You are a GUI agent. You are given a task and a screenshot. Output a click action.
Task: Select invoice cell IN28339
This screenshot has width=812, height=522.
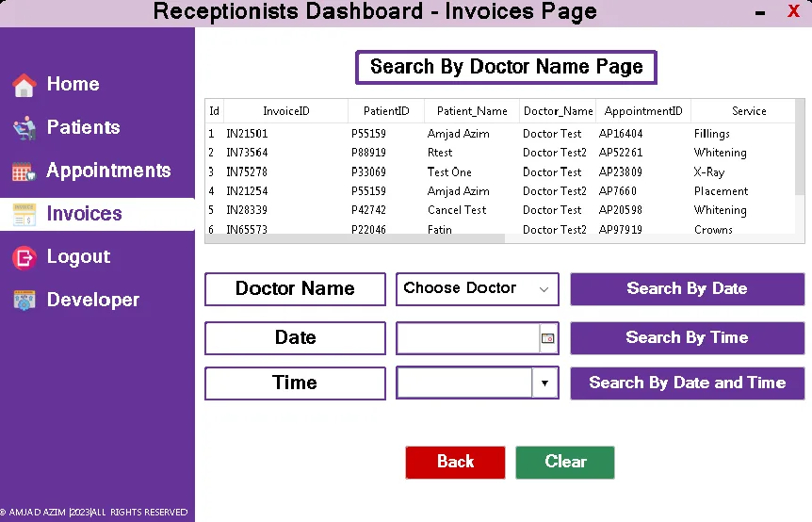coord(247,210)
